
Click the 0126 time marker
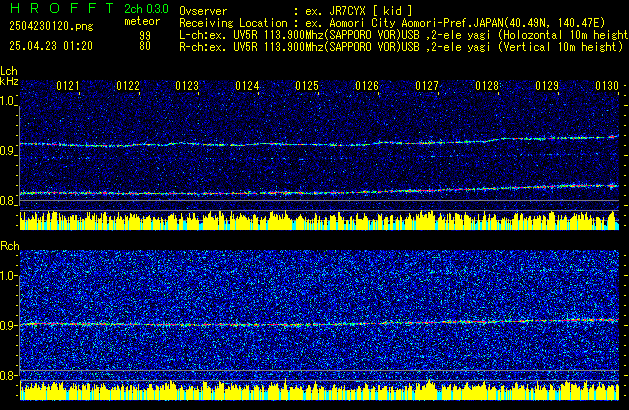pyautogui.click(x=367, y=86)
